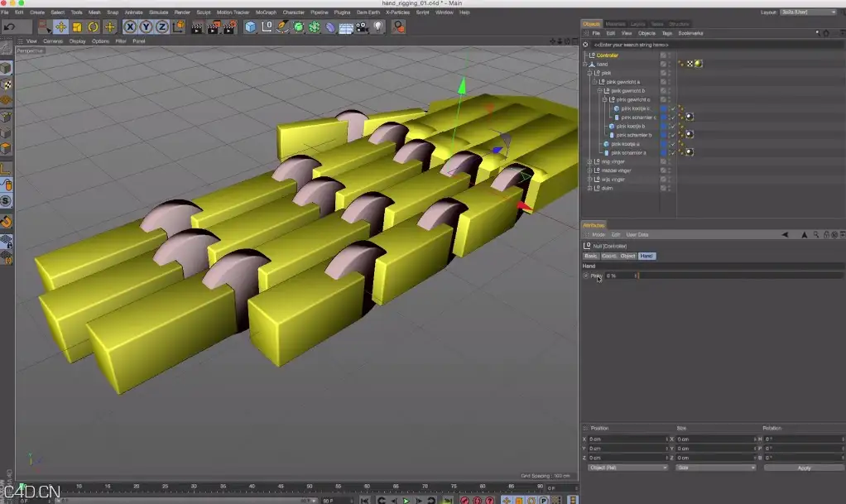Open the Objects manager Tags menu
The image size is (846, 504).
(x=667, y=33)
